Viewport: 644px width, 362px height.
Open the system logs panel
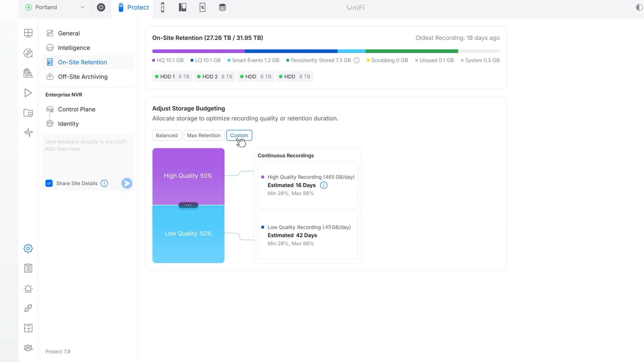28,268
